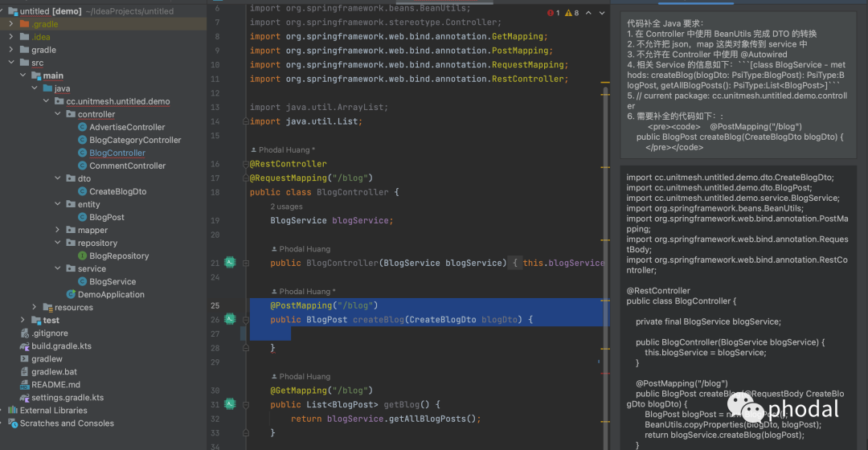Select BlogController in project tree
This screenshot has height=450, width=868.
click(117, 153)
